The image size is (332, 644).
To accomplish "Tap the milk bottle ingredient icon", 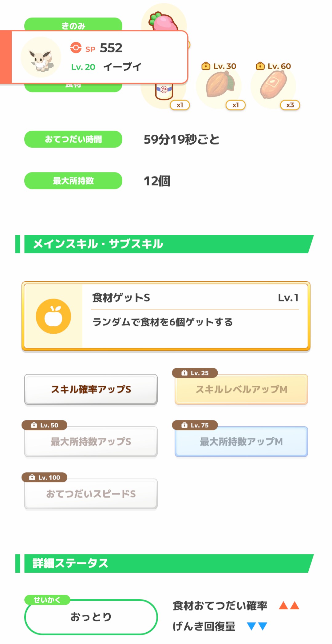I will pyautogui.click(x=164, y=92).
